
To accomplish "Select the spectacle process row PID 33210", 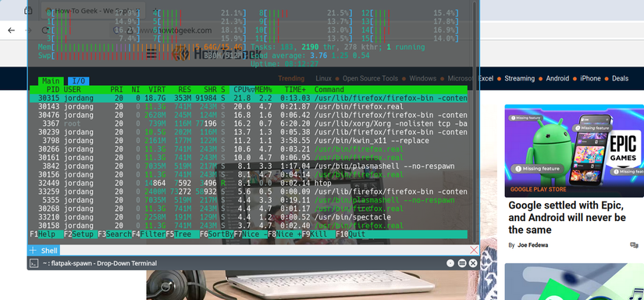I will click(248, 217).
